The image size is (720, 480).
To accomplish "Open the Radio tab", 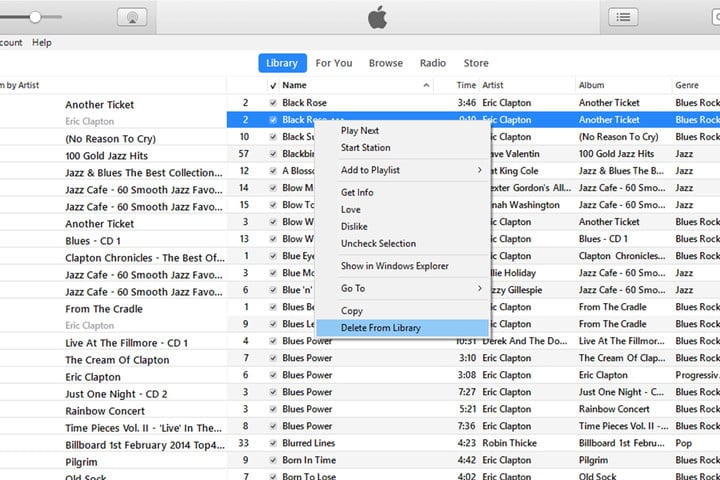I will [433, 63].
